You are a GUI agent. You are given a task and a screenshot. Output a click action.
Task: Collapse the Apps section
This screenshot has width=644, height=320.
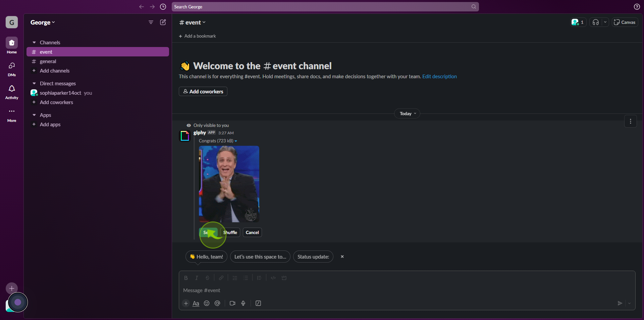34,115
